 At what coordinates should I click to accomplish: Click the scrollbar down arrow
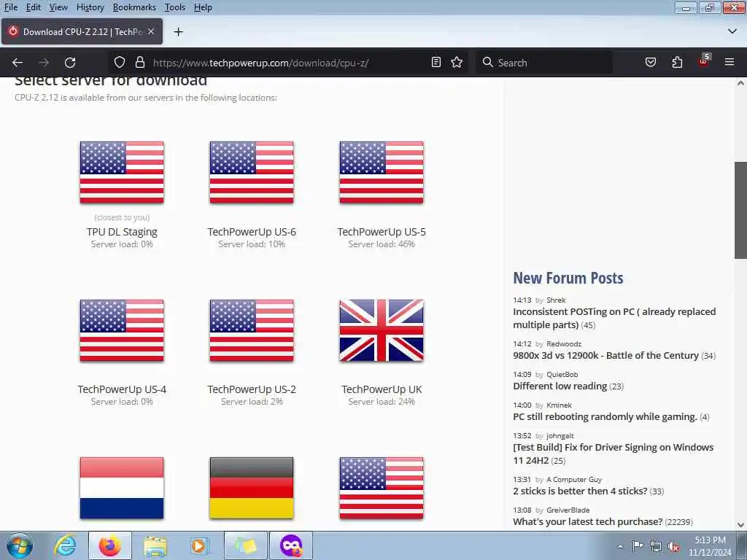[x=740, y=525]
